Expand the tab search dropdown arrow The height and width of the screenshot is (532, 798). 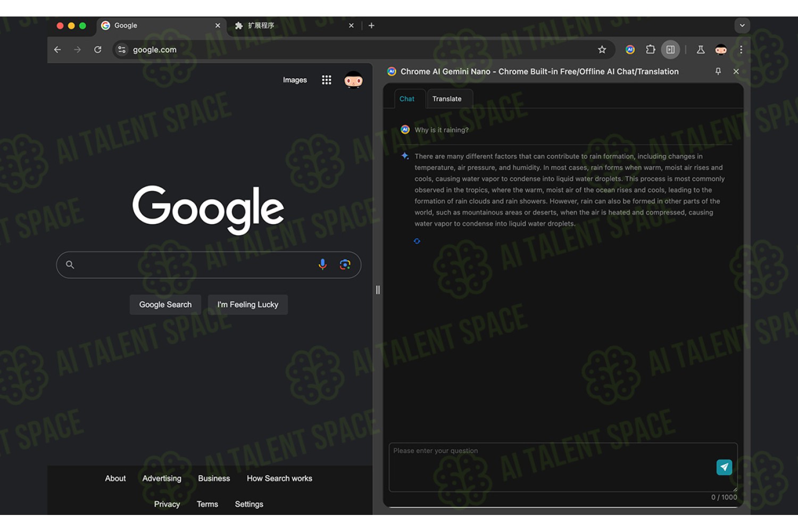pyautogui.click(x=742, y=26)
